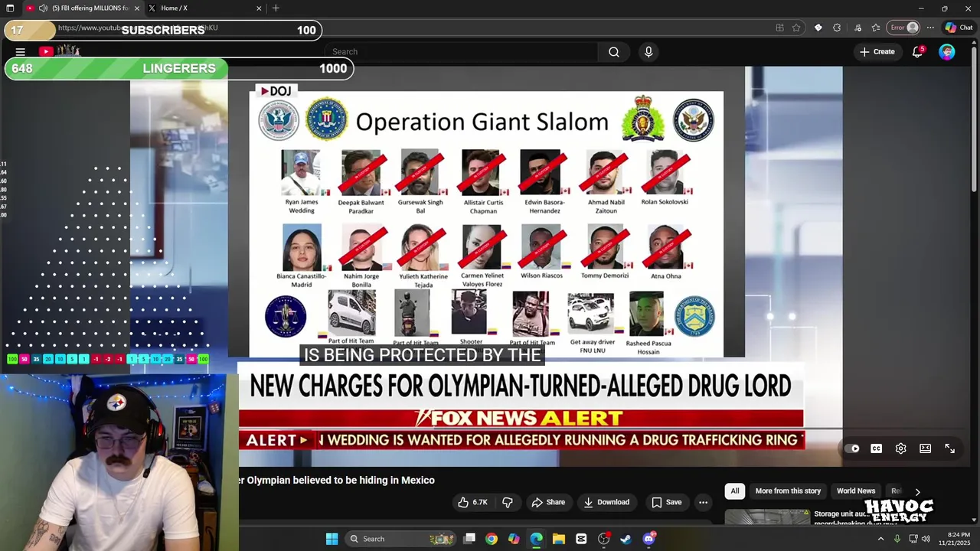Open Microsoft Edge from the taskbar

coord(536,539)
